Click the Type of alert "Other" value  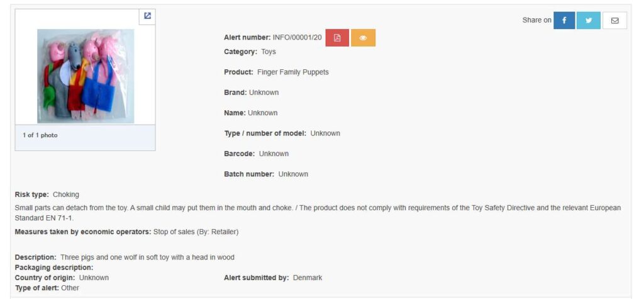coord(70,288)
